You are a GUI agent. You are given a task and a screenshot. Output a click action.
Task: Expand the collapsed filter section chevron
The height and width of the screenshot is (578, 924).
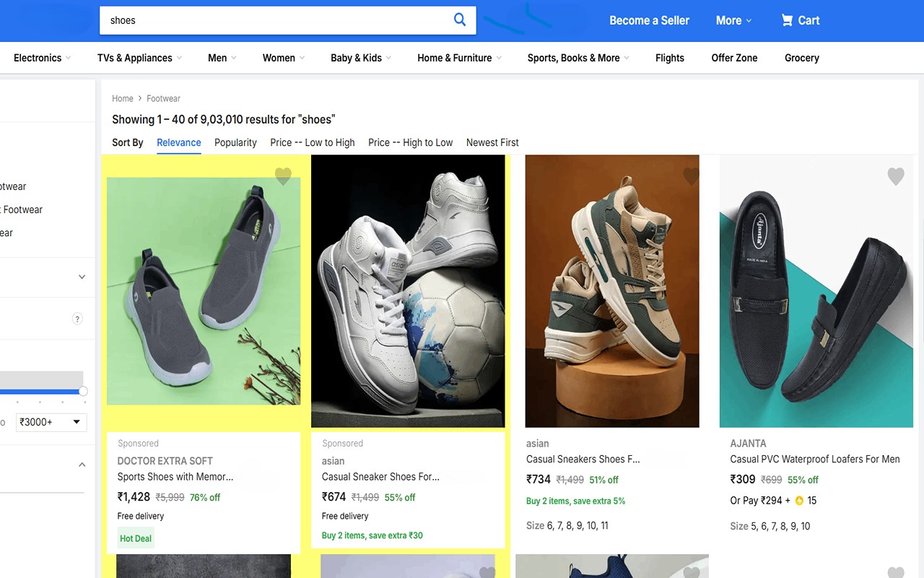82,277
